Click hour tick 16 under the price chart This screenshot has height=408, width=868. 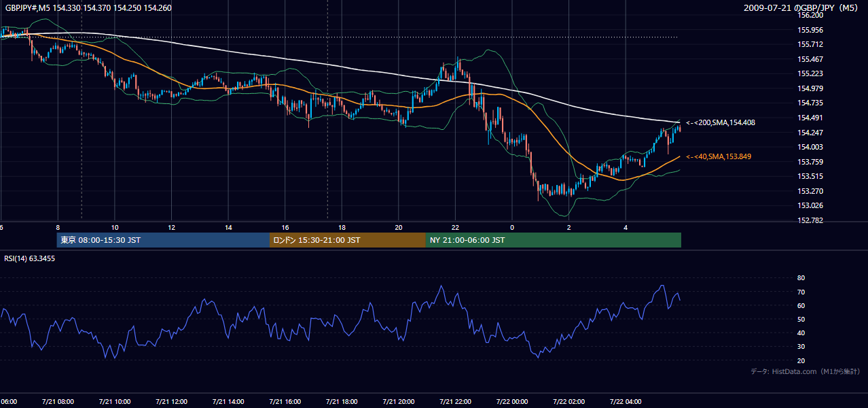(285, 228)
